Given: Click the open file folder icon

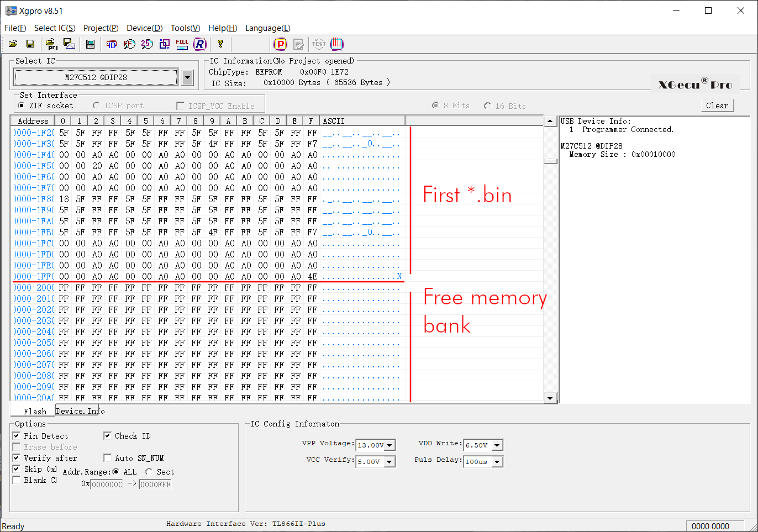Looking at the screenshot, I should coord(13,44).
